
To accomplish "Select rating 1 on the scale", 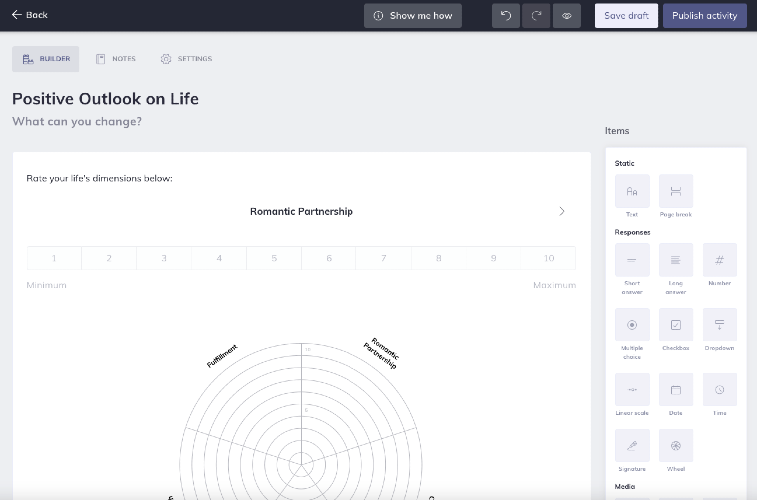I will tap(54, 258).
